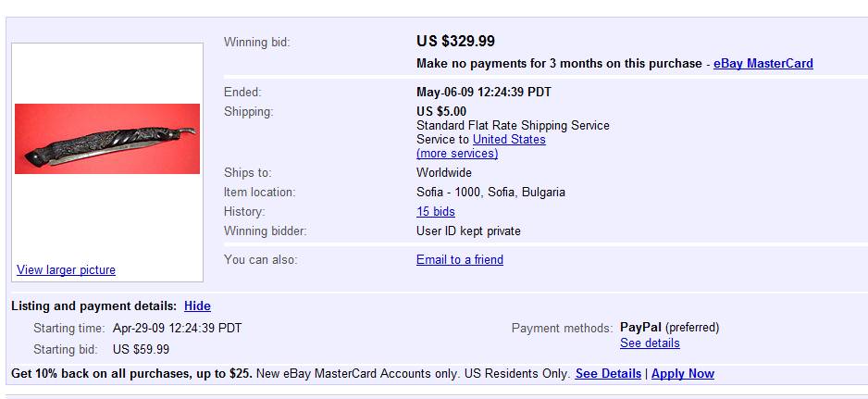
Task: Click the United States shipping link
Action: click(x=509, y=140)
